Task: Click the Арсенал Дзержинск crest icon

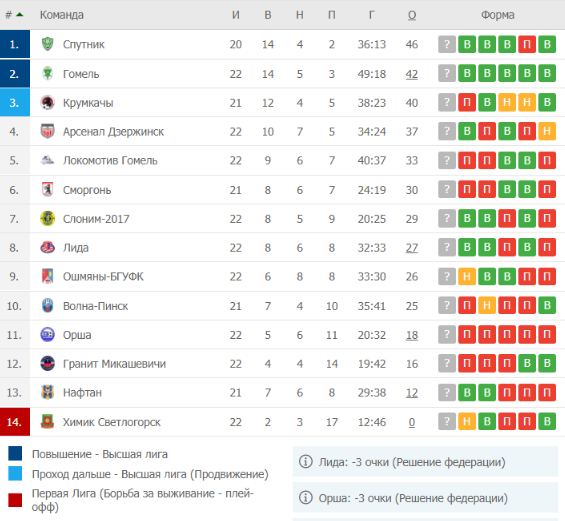Action: (x=47, y=132)
